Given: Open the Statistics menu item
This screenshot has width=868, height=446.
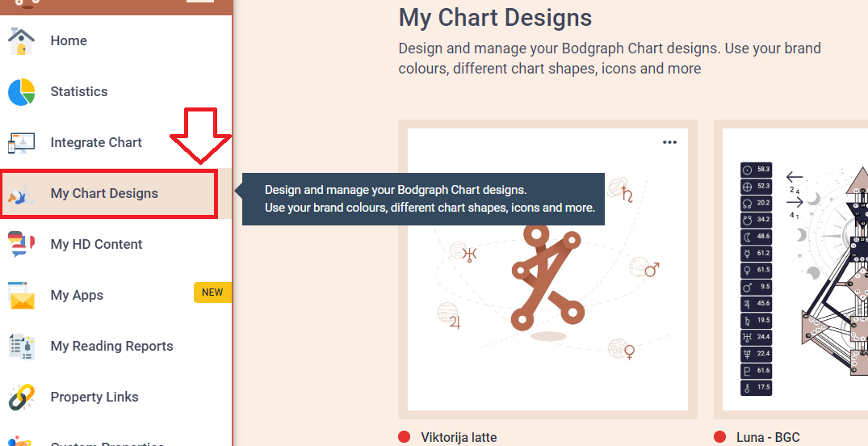Looking at the screenshot, I should click(79, 91).
